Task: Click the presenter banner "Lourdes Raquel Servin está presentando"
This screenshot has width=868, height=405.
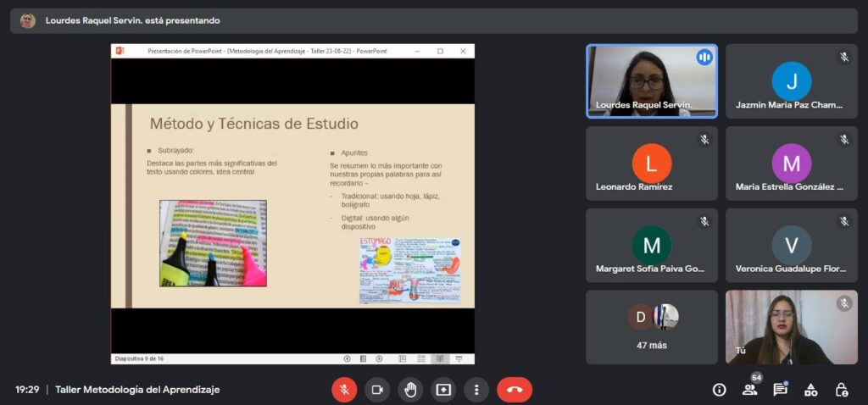Action: (x=132, y=20)
